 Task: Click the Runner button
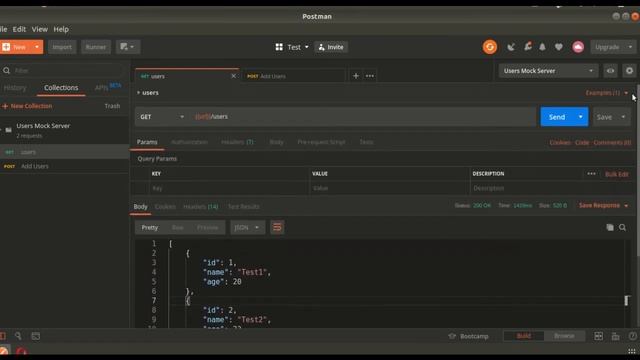96,47
